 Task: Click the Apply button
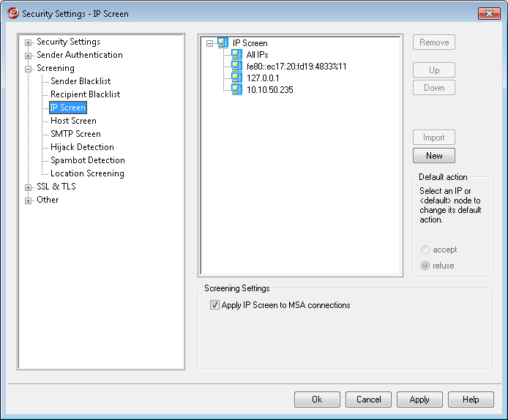[x=419, y=400]
